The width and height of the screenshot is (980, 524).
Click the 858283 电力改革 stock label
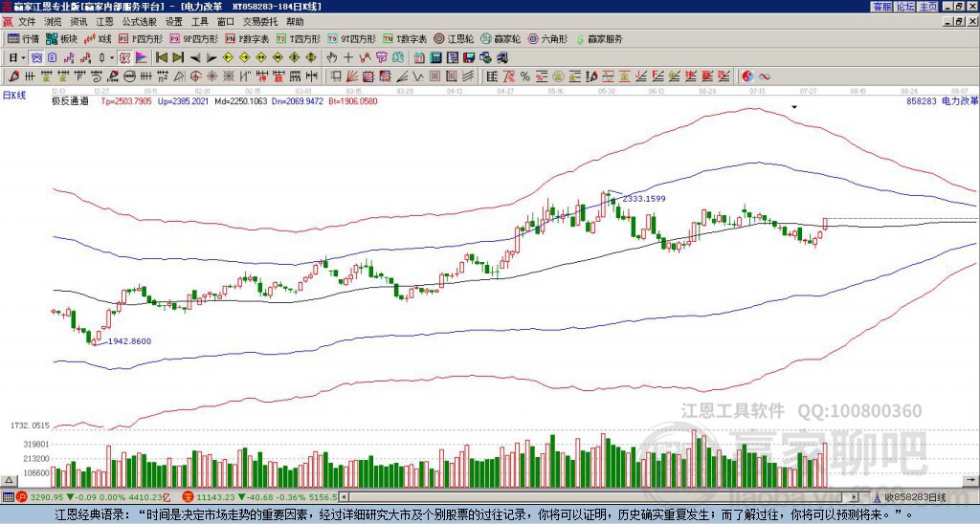[943, 100]
